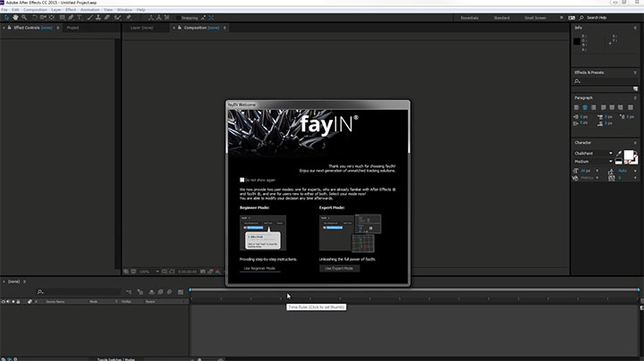Select the Clone Stamp tool
The height and width of the screenshot is (361, 644).
98,18
